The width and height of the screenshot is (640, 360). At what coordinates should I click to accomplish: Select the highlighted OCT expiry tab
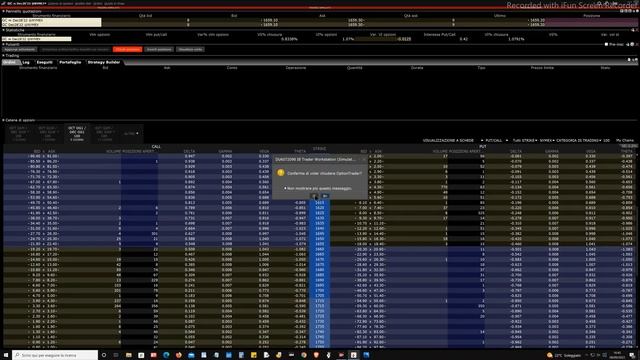(77, 133)
